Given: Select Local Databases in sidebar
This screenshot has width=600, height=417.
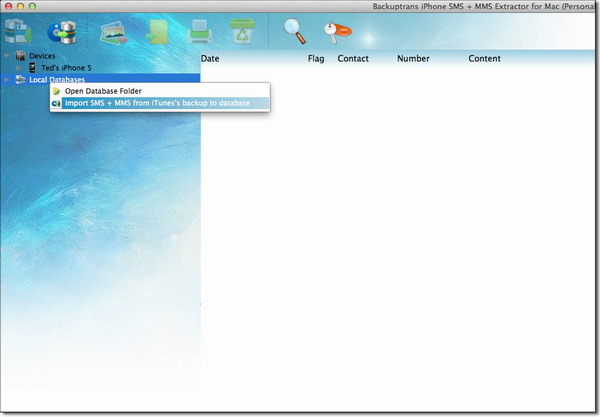Looking at the screenshot, I should [x=56, y=79].
